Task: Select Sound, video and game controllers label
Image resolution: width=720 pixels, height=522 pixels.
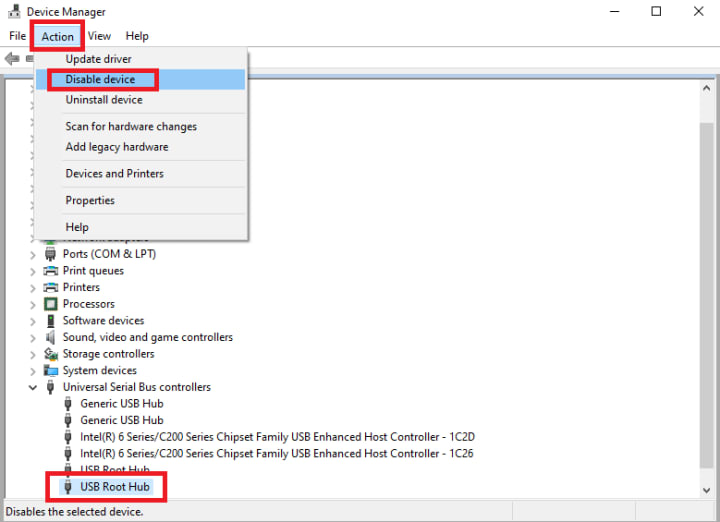Action: coord(148,337)
